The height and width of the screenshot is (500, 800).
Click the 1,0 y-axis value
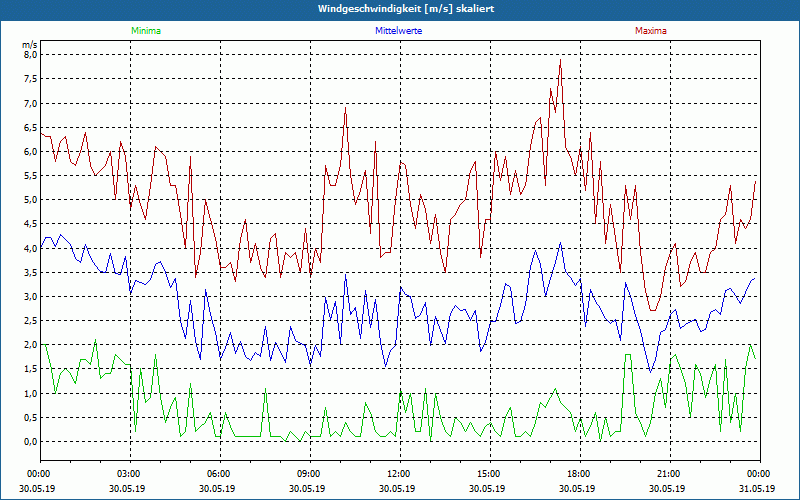31,393
